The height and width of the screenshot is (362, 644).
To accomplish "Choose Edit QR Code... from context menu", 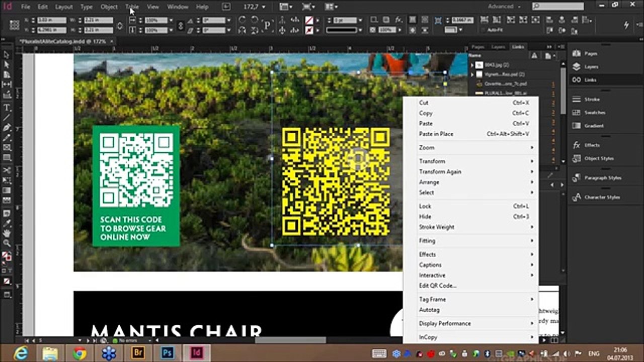I will click(x=438, y=286).
